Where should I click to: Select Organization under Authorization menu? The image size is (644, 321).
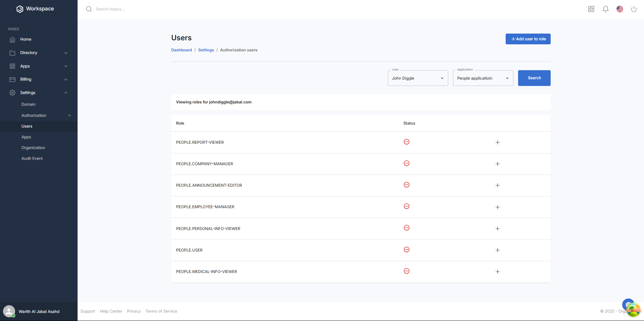[33, 148]
